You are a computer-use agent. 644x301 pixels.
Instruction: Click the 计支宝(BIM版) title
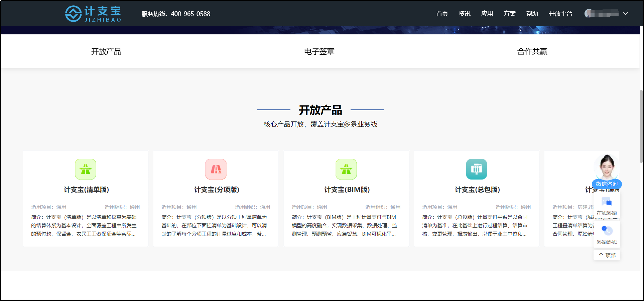347,190
